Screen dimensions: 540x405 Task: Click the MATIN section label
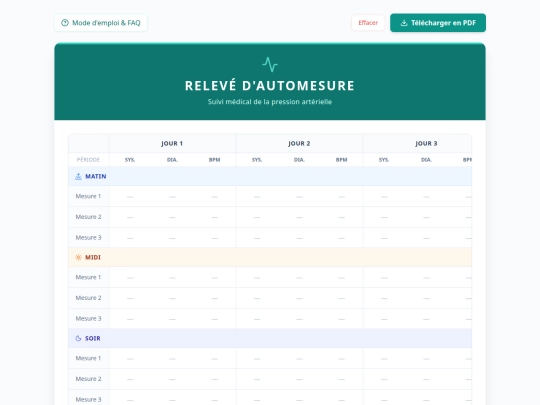(96, 176)
